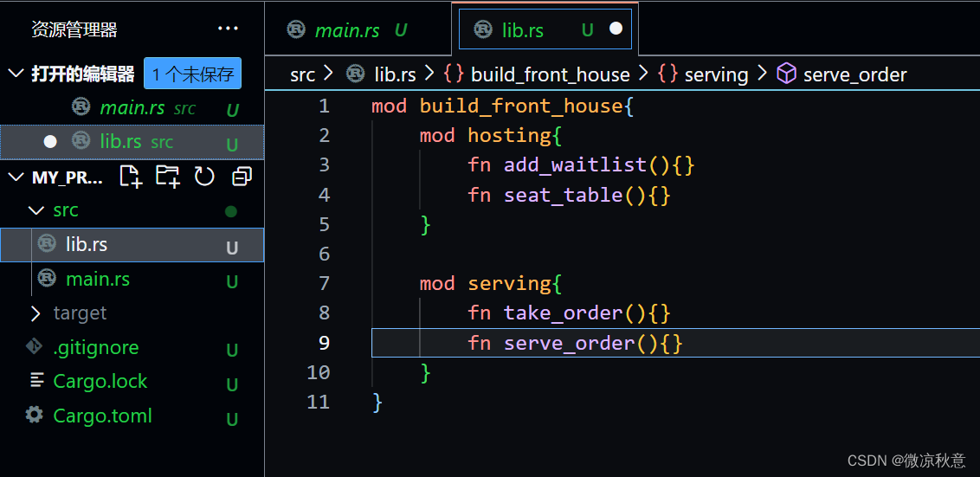The width and height of the screenshot is (980, 477).
Task: Open the target folder
Action: 132,313
